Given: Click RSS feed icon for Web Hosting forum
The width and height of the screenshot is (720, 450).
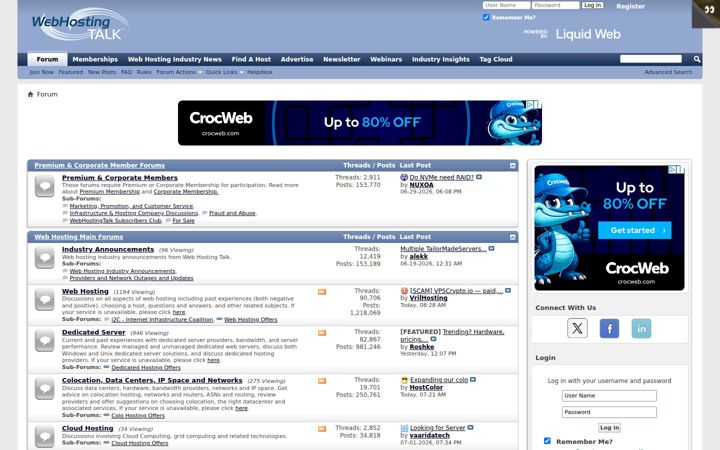Looking at the screenshot, I should click(322, 292).
